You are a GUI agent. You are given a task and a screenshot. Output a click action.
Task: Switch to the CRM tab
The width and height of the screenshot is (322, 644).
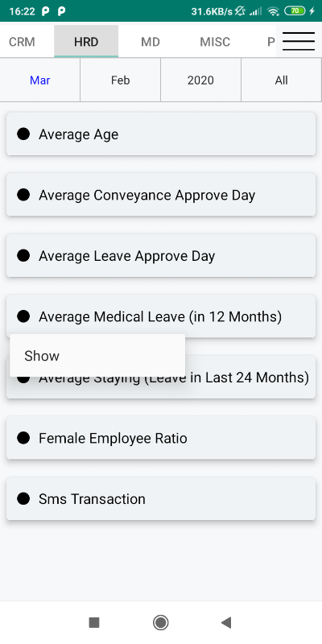pos(23,42)
